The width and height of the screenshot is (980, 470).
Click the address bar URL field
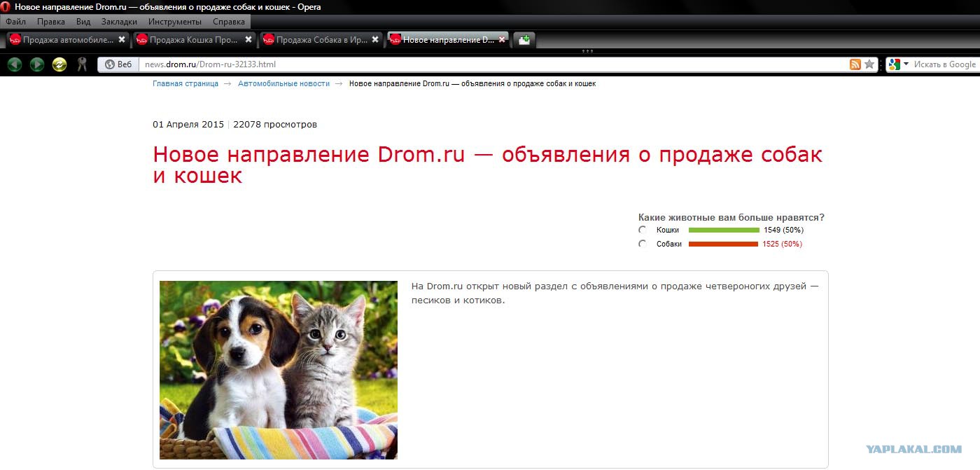click(x=493, y=64)
